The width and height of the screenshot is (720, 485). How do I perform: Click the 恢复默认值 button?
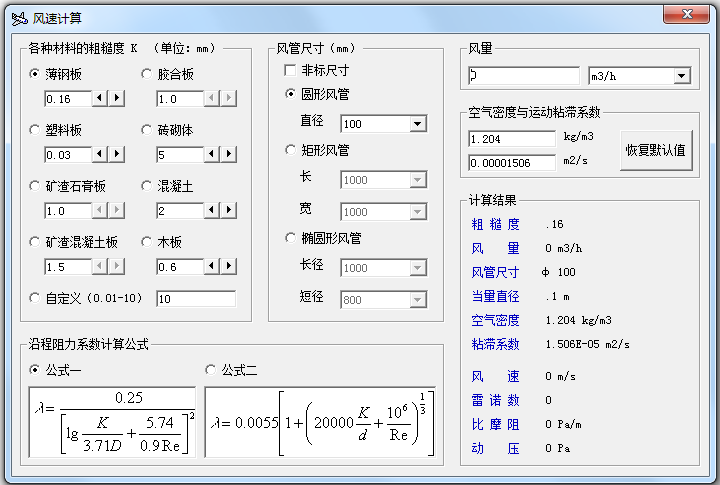(x=656, y=150)
